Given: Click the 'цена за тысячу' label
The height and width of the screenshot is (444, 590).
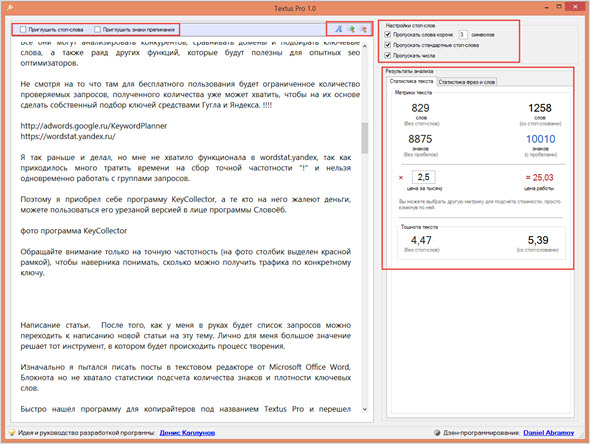Looking at the screenshot, I should coord(424,188).
